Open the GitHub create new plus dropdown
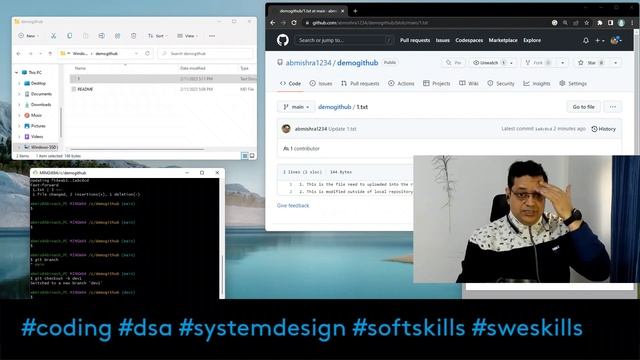640x360 pixels. coord(599,40)
